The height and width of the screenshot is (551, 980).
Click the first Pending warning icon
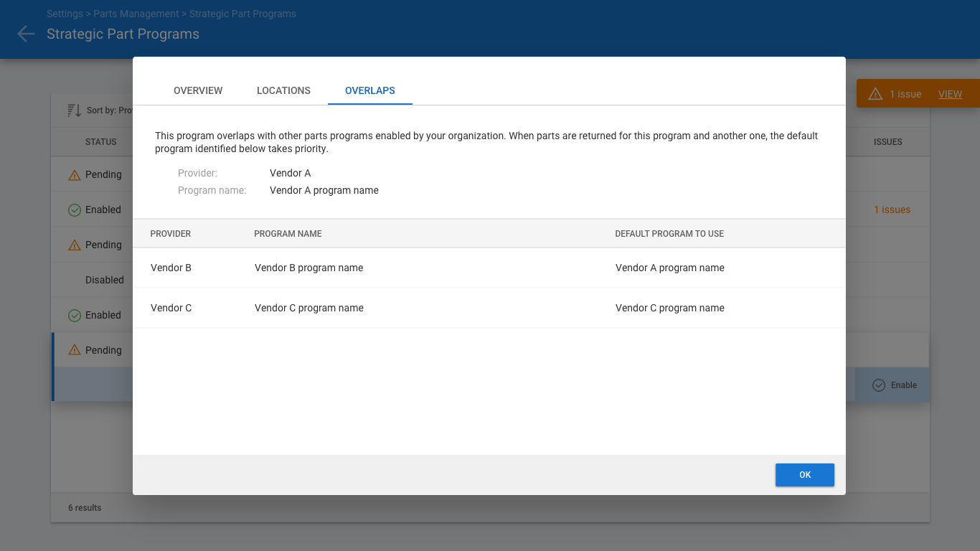[74, 174]
